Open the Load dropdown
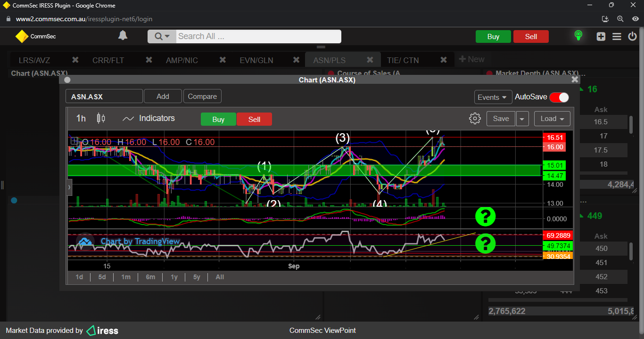644x339 pixels. tap(552, 119)
